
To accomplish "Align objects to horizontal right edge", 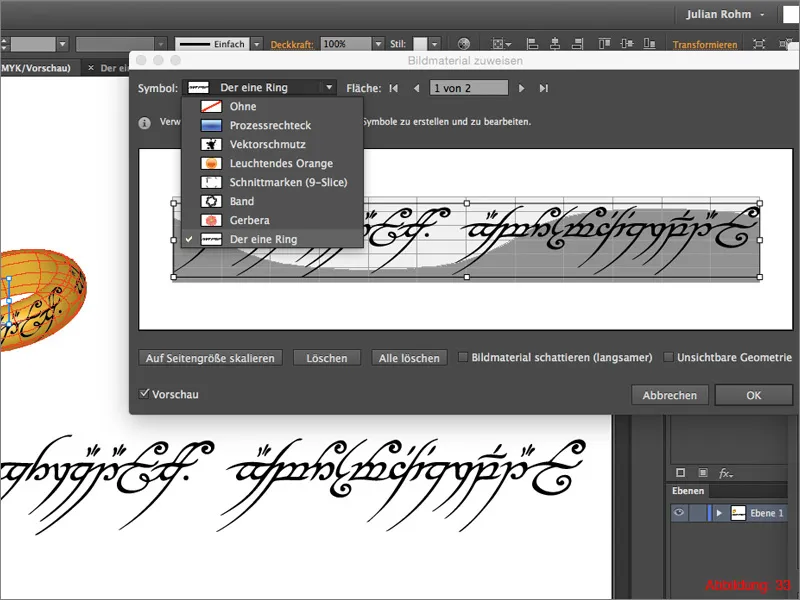I will (x=577, y=44).
